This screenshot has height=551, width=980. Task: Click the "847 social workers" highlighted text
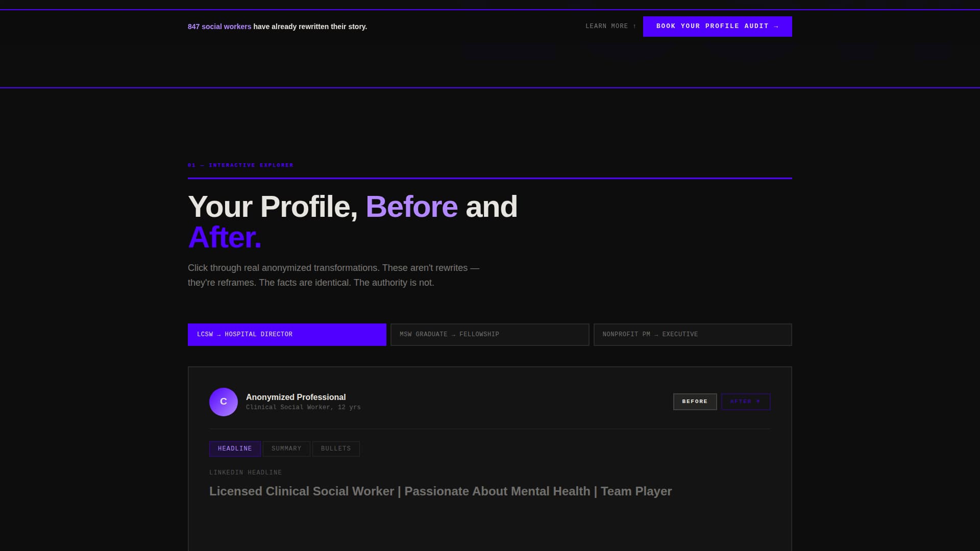click(219, 26)
